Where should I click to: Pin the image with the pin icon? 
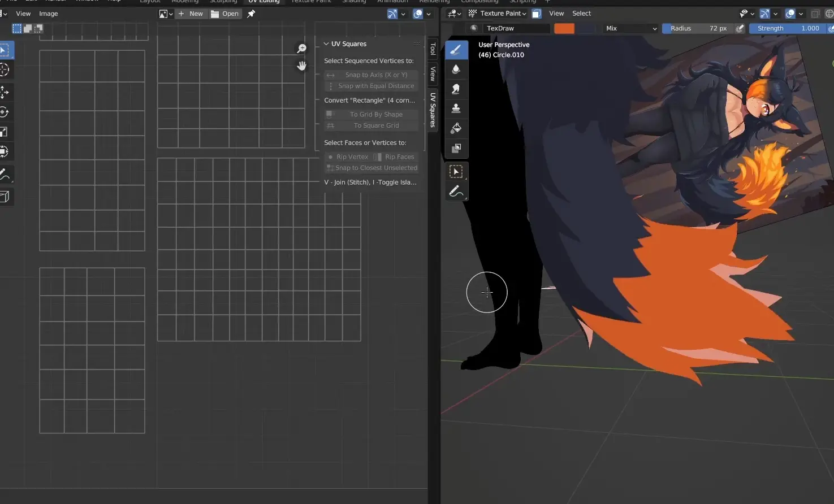[251, 14]
